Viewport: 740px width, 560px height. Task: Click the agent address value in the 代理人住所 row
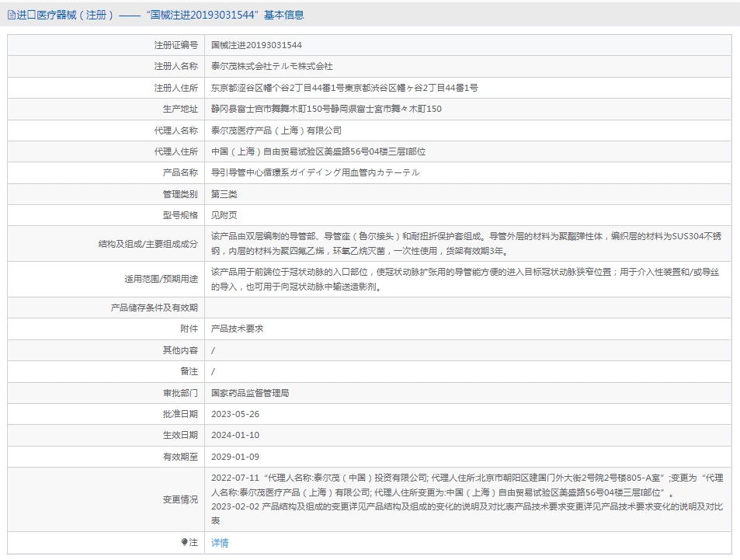coord(318,151)
